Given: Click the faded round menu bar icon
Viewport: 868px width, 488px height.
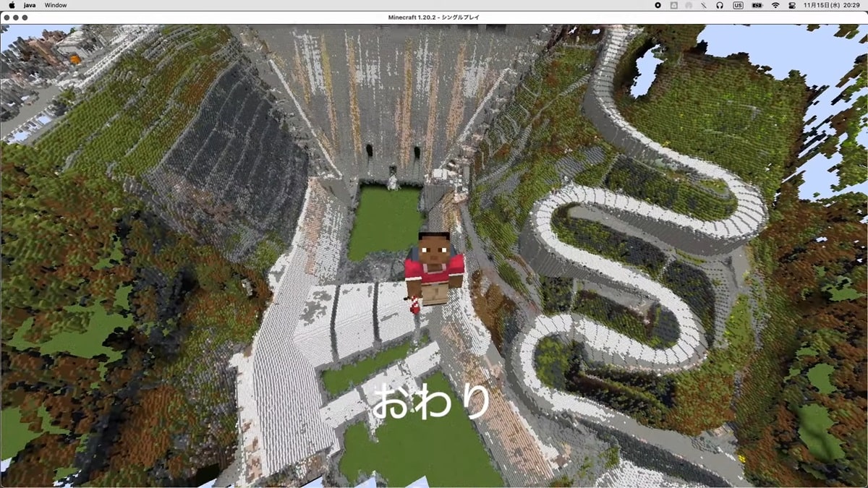Looking at the screenshot, I should pyautogui.click(x=689, y=5).
